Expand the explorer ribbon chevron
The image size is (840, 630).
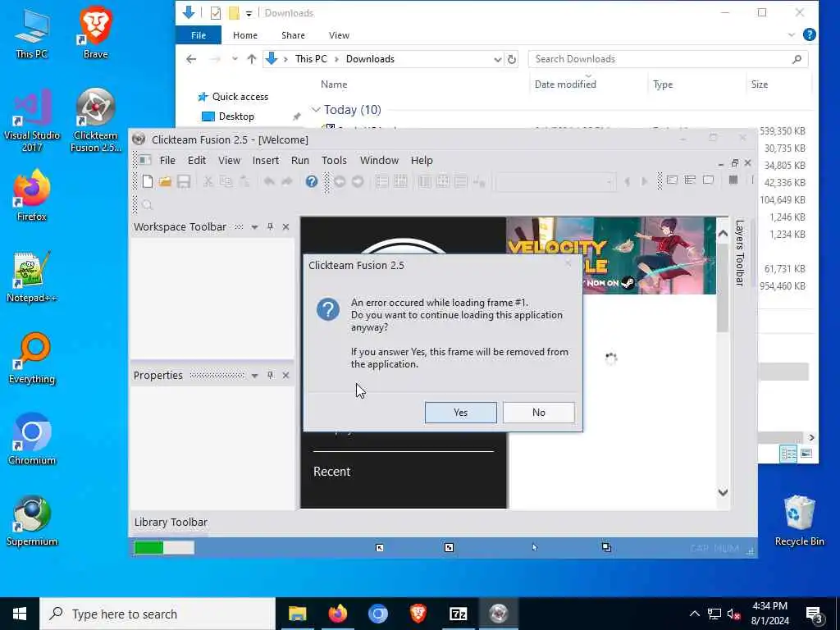click(792, 34)
